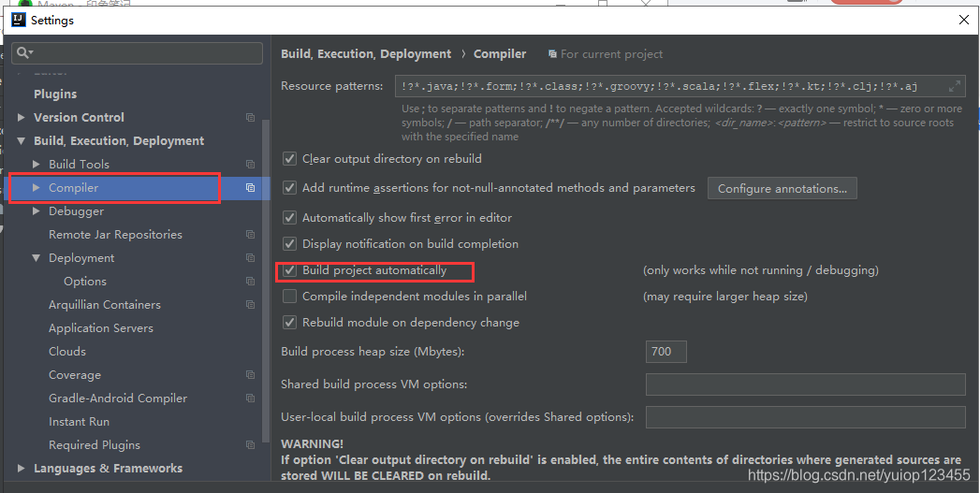Click the Resource patterns text field

[x=680, y=86]
